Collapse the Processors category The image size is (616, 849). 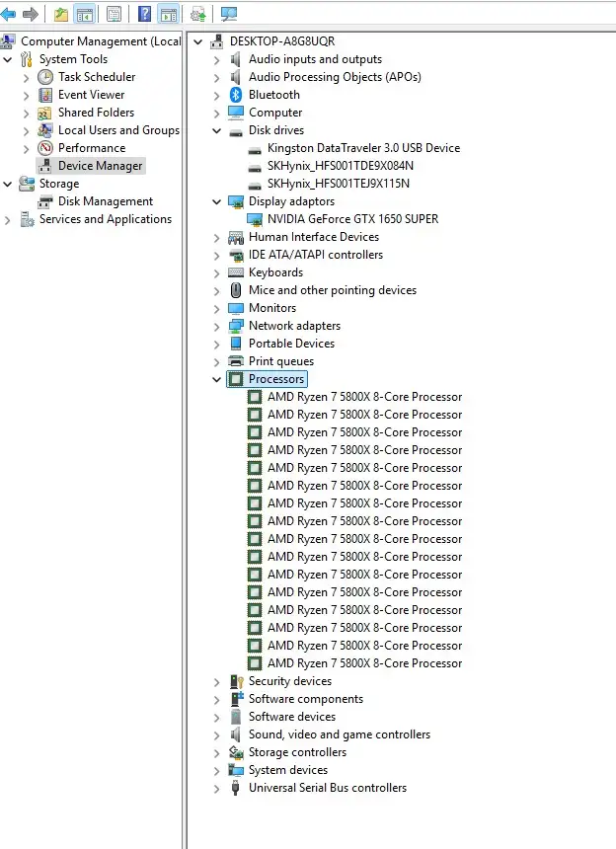coord(216,379)
